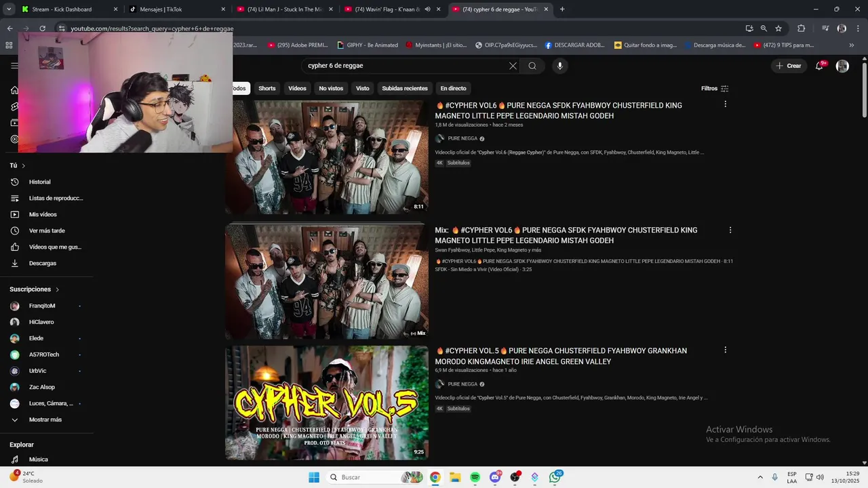Open options menu for Cypher Vol6 video
868x488 pixels.
pos(725,104)
